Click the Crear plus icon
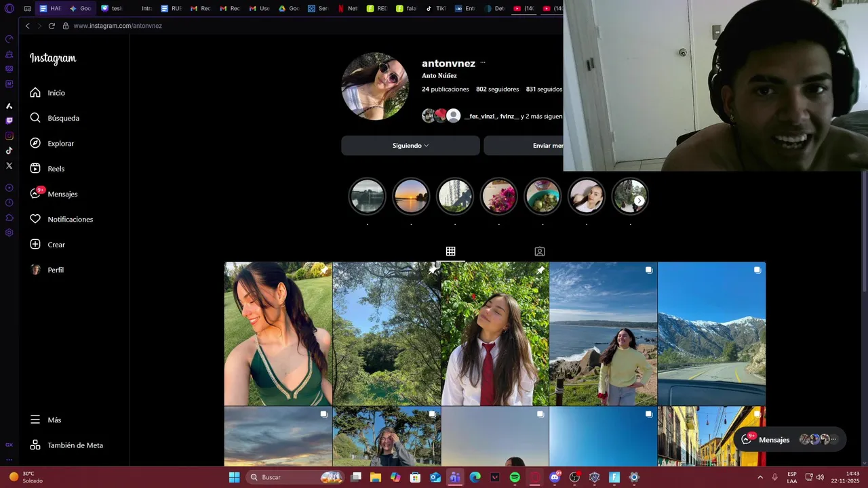This screenshot has width=868, height=488. [35, 245]
